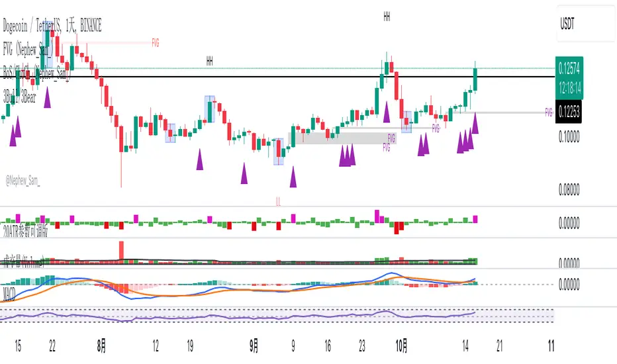
Task: Click the 0.08000 price axis value
Action: tap(569, 190)
